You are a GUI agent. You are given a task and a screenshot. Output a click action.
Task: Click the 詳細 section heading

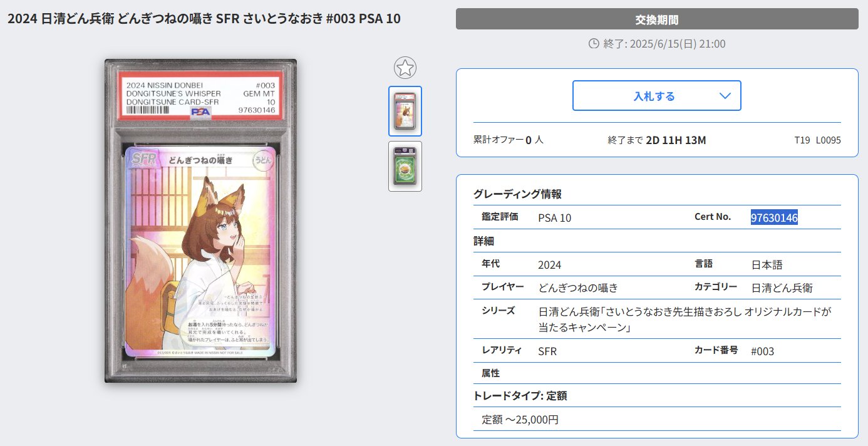click(484, 241)
